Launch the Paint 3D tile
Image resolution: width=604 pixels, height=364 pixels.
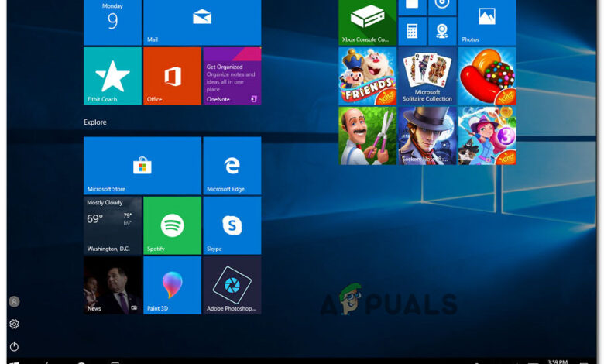[x=172, y=285]
